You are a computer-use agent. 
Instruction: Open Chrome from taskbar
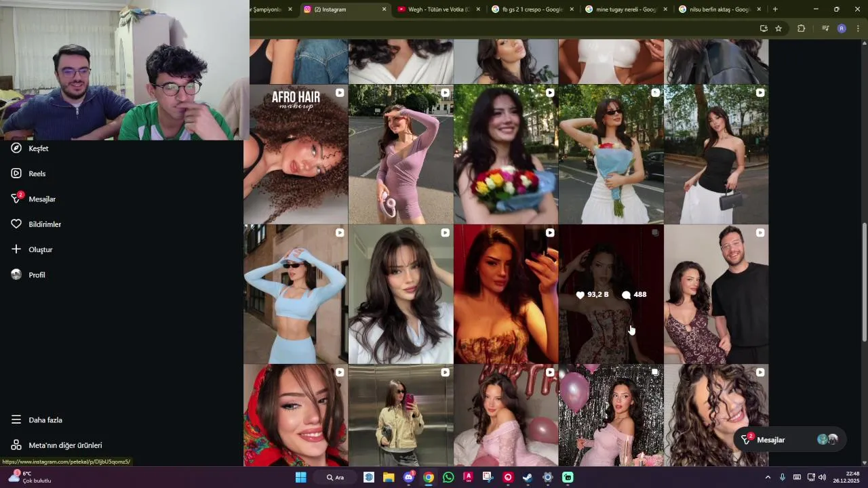pyautogui.click(x=429, y=477)
